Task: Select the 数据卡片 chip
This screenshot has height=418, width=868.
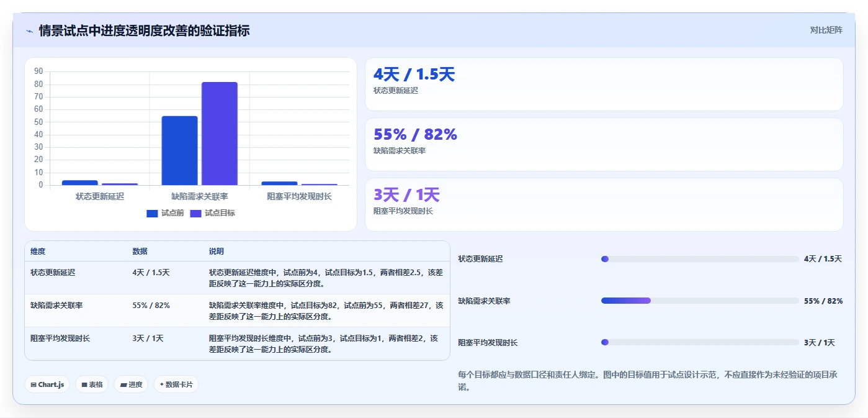Action: [176, 384]
